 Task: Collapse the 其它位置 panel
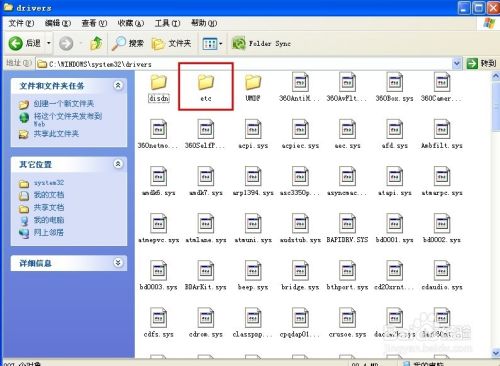(118, 164)
